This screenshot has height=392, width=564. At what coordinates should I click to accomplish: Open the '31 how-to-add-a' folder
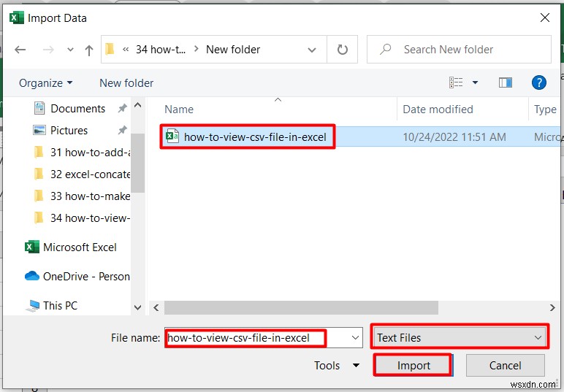[82, 153]
